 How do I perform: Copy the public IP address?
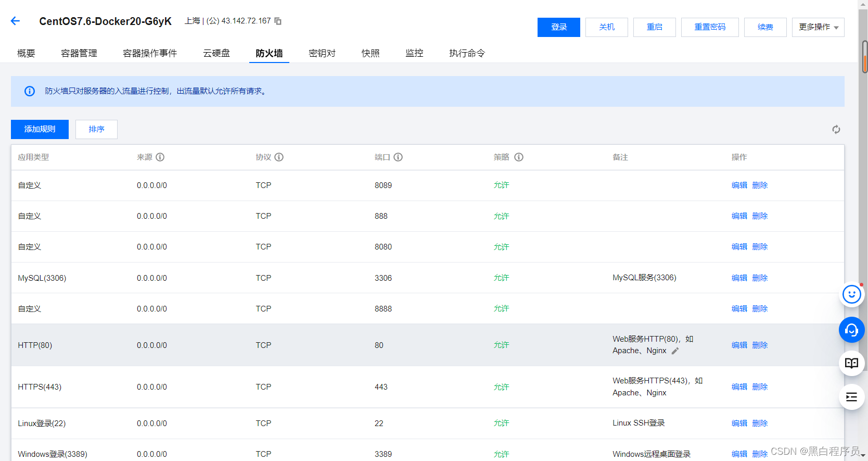click(x=278, y=21)
